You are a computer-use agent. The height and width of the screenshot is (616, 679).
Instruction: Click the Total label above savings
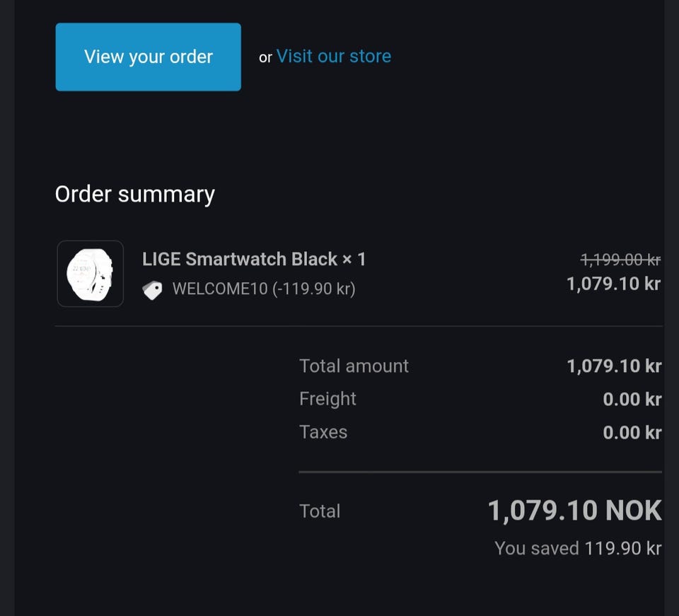pyautogui.click(x=320, y=511)
